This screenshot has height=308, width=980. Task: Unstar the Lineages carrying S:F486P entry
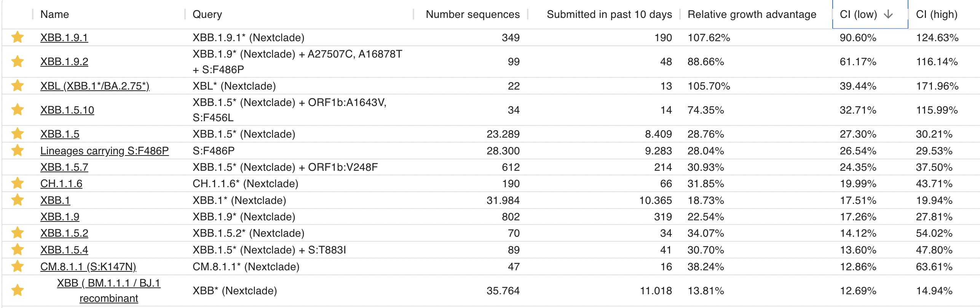[17, 150]
